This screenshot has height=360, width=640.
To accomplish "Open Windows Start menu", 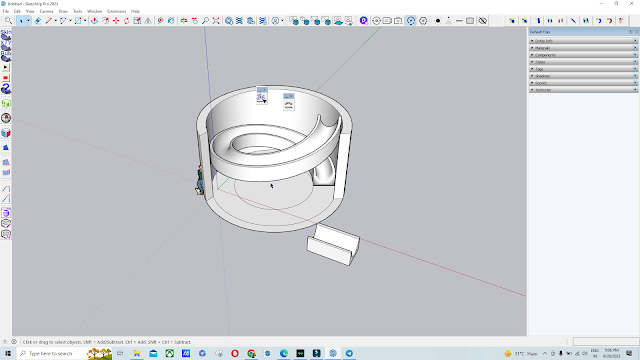I will tap(8, 353).
